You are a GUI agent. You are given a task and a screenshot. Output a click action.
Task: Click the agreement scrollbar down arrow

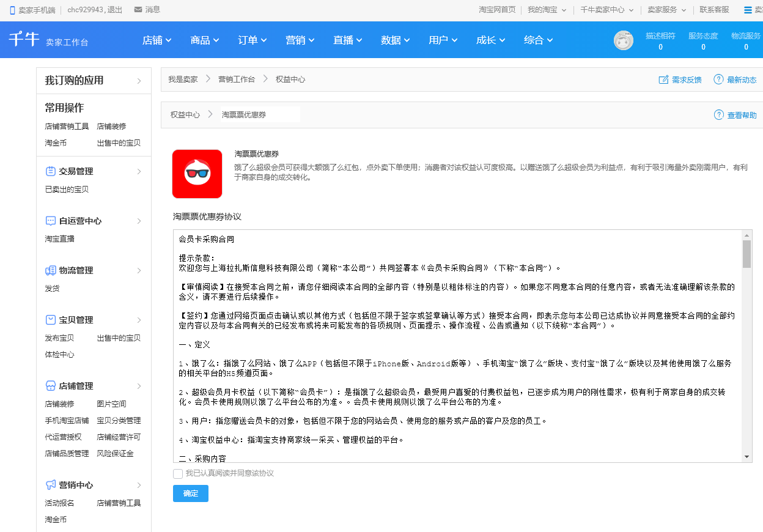(747, 457)
